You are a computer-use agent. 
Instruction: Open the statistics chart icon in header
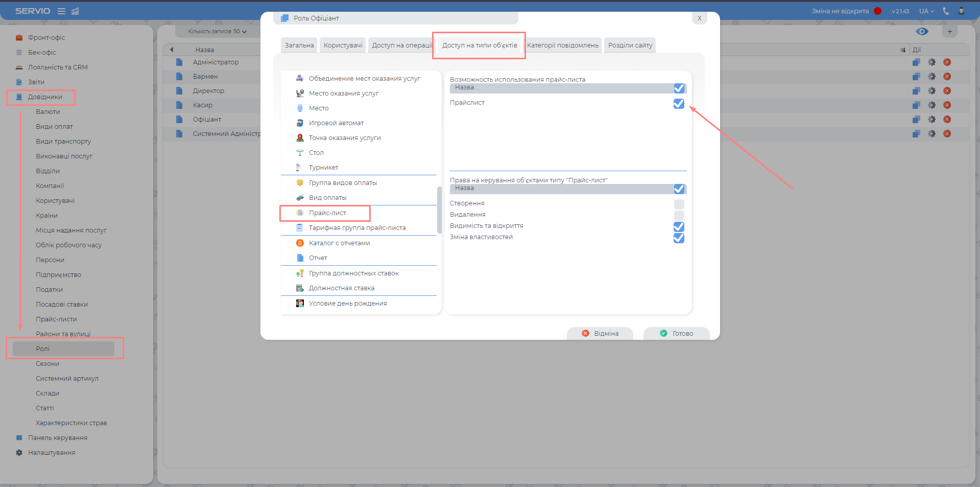pos(75,11)
